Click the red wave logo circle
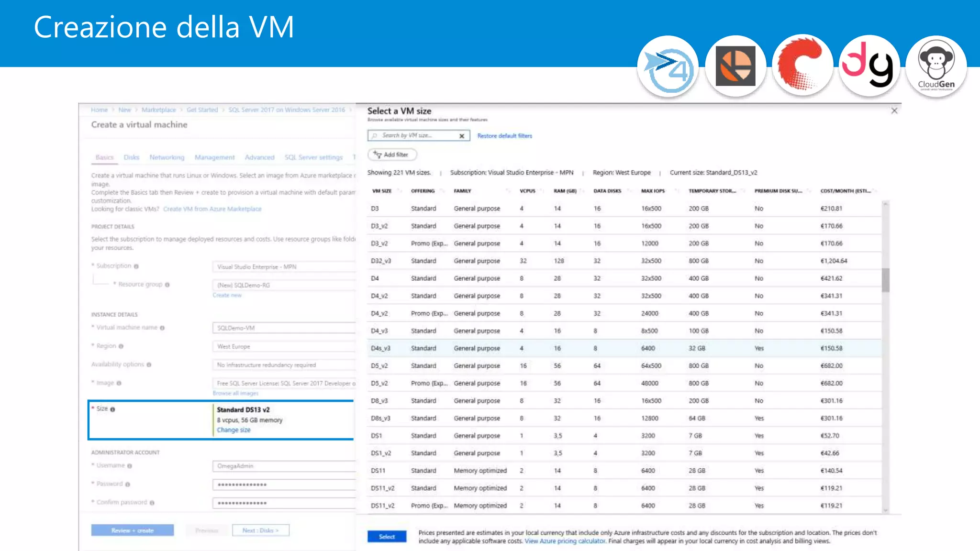980x551 pixels. click(802, 66)
